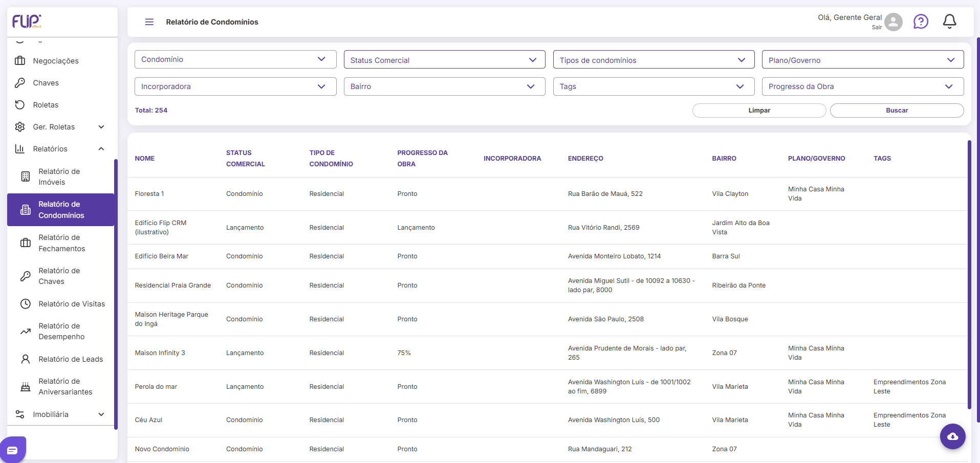The height and width of the screenshot is (463, 980).
Task: Expand the Condomínio filter dropdown
Action: [x=235, y=59]
